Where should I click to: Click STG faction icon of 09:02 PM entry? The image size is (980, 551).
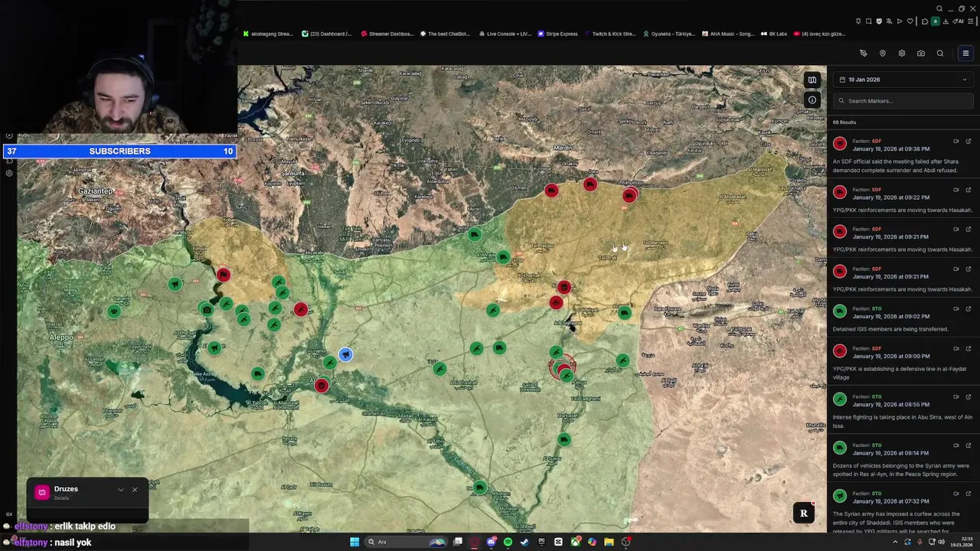(840, 311)
